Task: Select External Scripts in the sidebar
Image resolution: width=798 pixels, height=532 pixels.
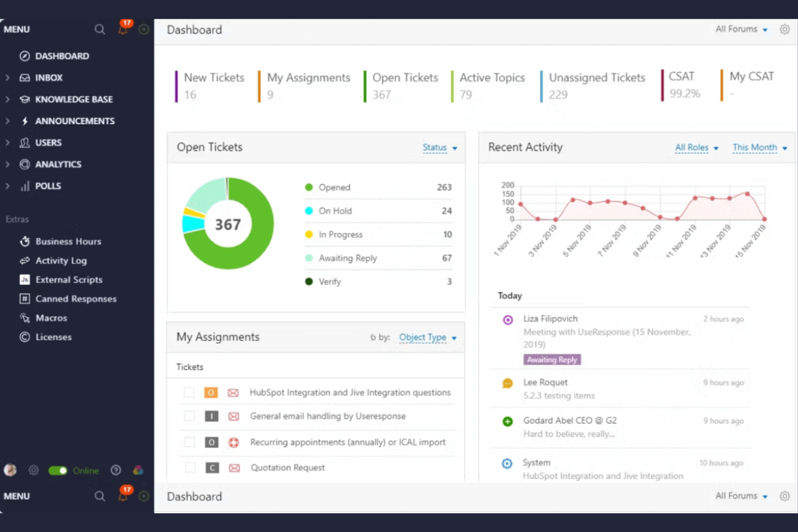Action: point(68,279)
